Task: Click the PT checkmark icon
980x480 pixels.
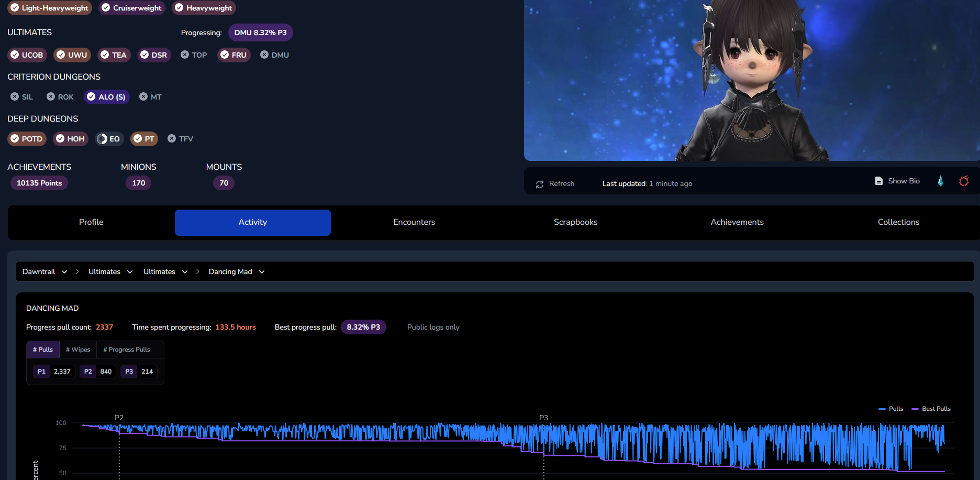Action: click(138, 139)
